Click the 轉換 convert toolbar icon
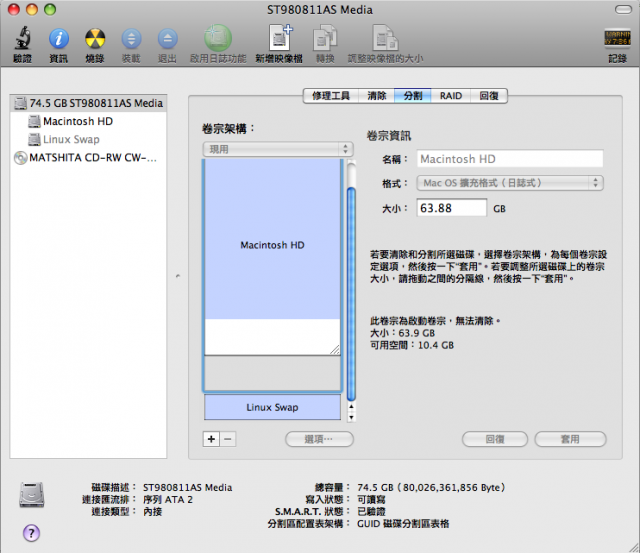Image resolution: width=640 pixels, height=553 pixels. click(325, 41)
